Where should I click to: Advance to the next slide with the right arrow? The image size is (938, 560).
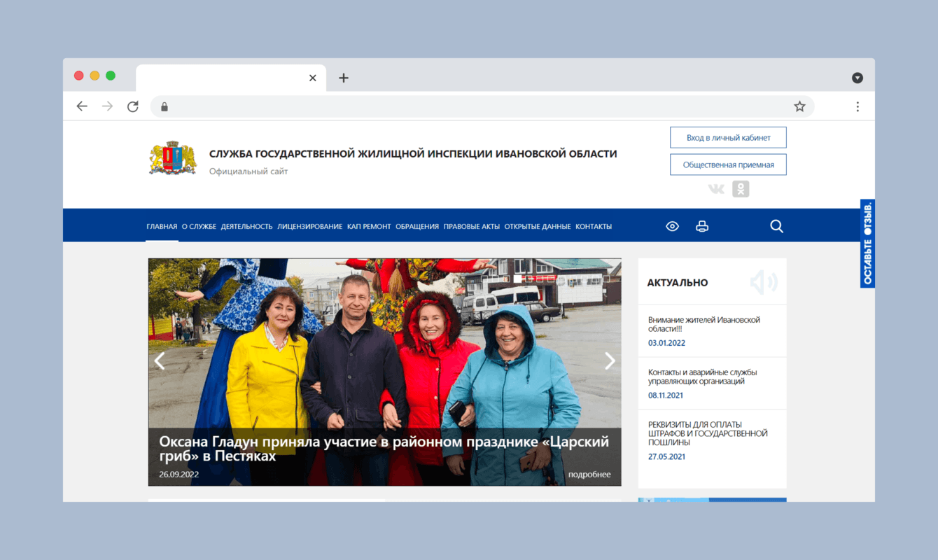point(610,360)
